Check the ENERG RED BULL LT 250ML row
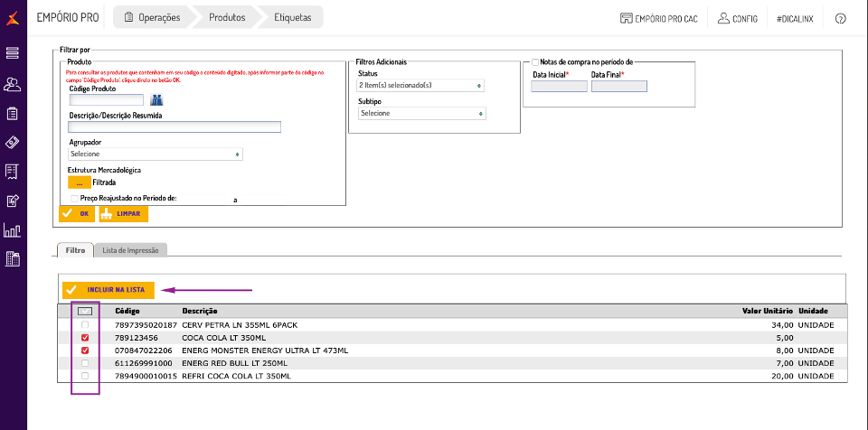 click(x=85, y=363)
